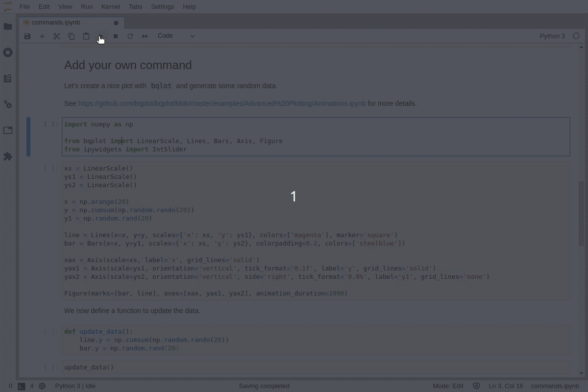The width and height of the screenshot is (588, 392).
Task: Cut the selected cell with scissors icon
Action: (57, 36)
